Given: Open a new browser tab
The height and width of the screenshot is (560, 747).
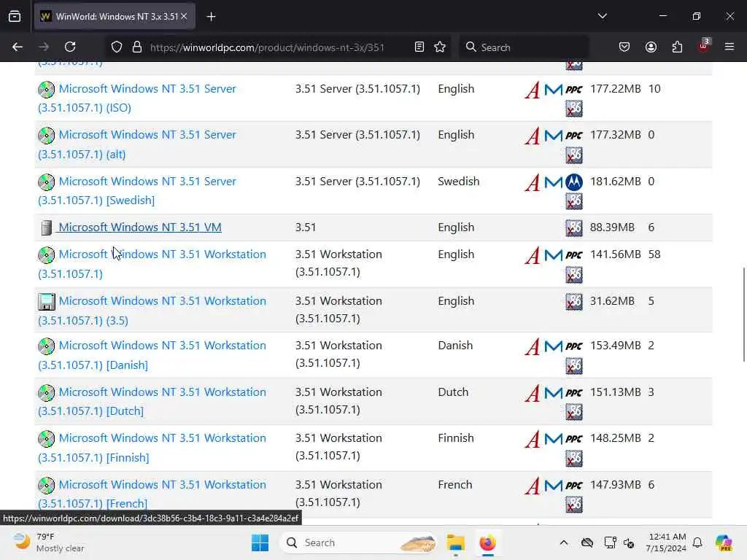Looking at the screenshot, I should pyautogui.click(x=211, y=17).
